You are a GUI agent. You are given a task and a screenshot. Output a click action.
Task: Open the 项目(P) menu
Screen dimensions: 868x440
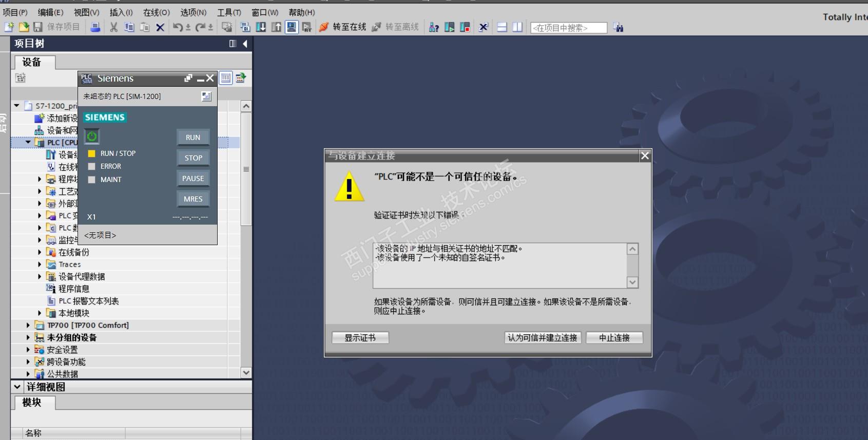pos(15,12)
